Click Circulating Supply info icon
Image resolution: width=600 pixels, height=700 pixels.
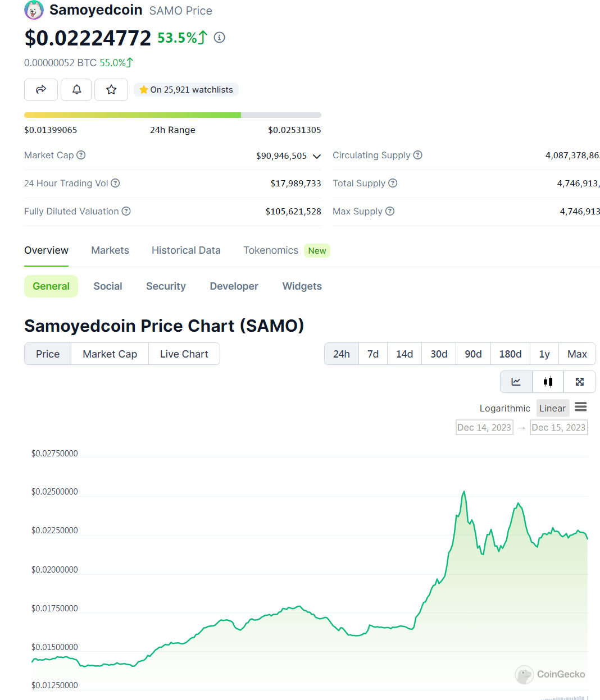click(417, 155)
